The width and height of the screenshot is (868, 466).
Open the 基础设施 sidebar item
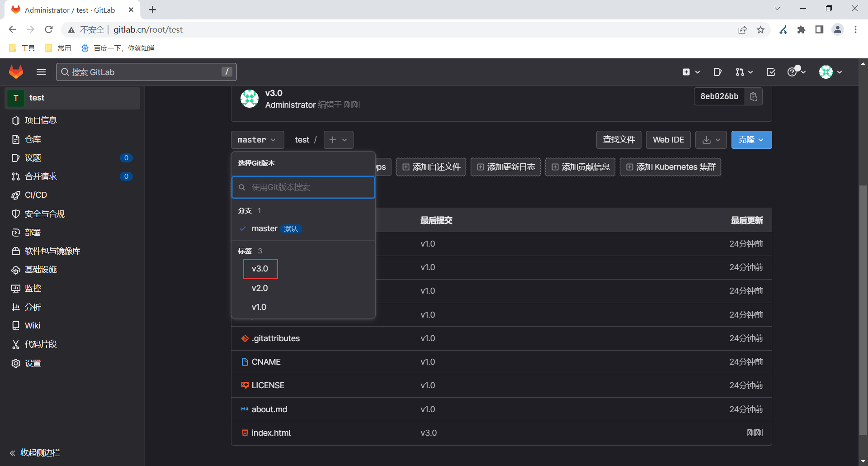click(72, 270)
